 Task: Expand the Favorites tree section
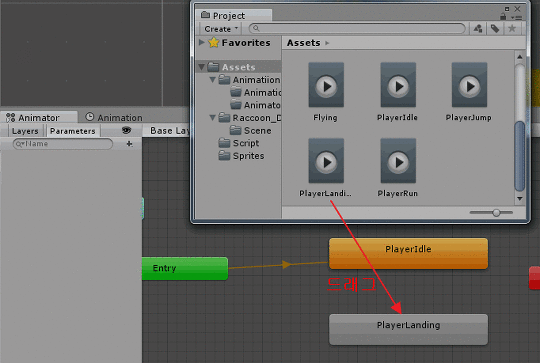(202, 42)
